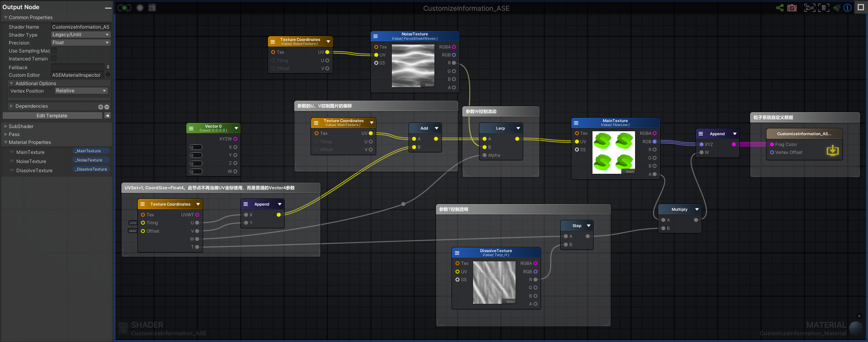Open the Vertex Position dropdown
This screenshot has height=342, width=868.
(81, 91)
